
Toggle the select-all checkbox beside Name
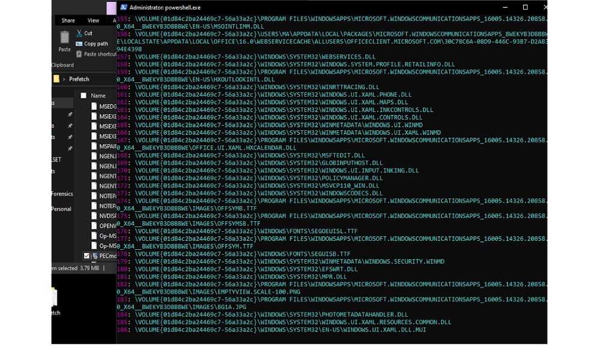tap(83, 96)
